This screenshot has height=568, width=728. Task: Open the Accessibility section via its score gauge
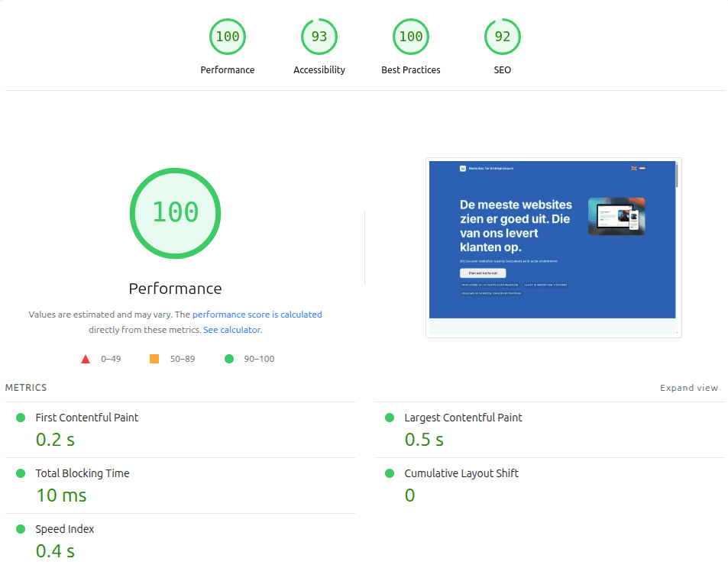click(x=319, y=36)
